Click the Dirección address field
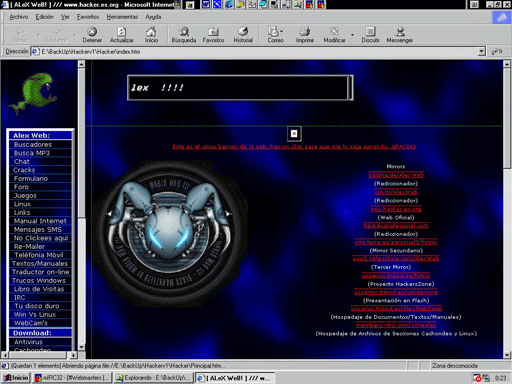This screenshot has width=512, height=384. click(259, 52)
